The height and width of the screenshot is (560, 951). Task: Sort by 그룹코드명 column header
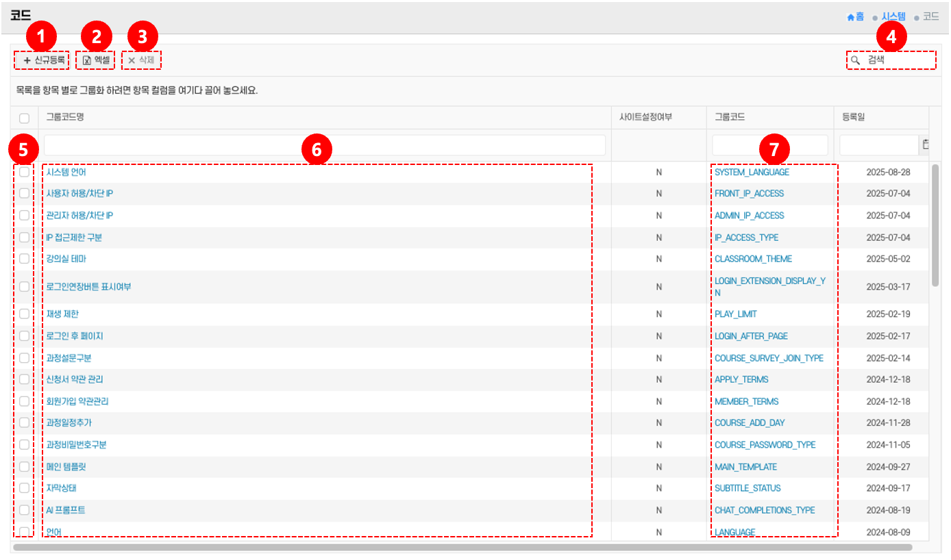coord(64,117)
